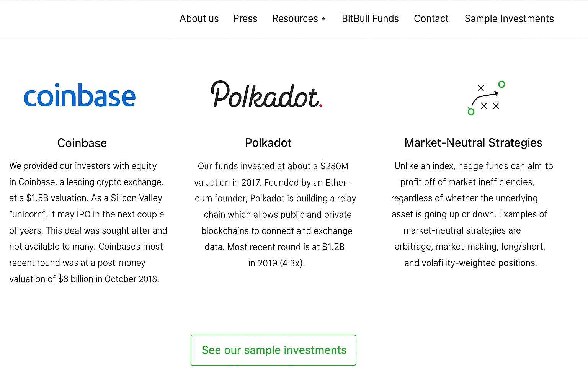Open the About us menu item
This screenshot has width=588, height=392.
tap(199, 18)
